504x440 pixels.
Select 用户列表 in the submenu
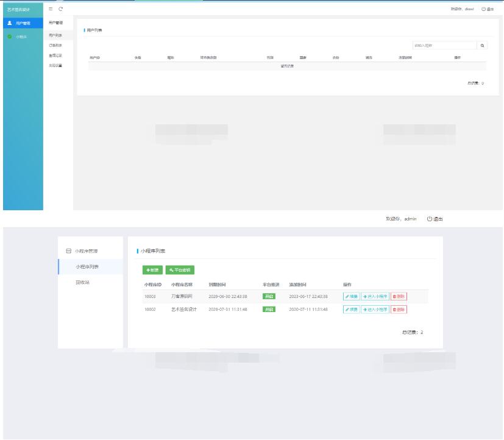point(55,36)
